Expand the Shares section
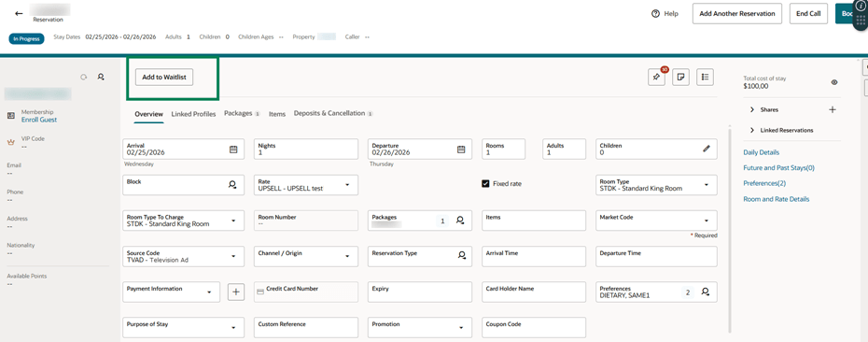Viewport: 868px width, 342px height. [x=752, y=109]
